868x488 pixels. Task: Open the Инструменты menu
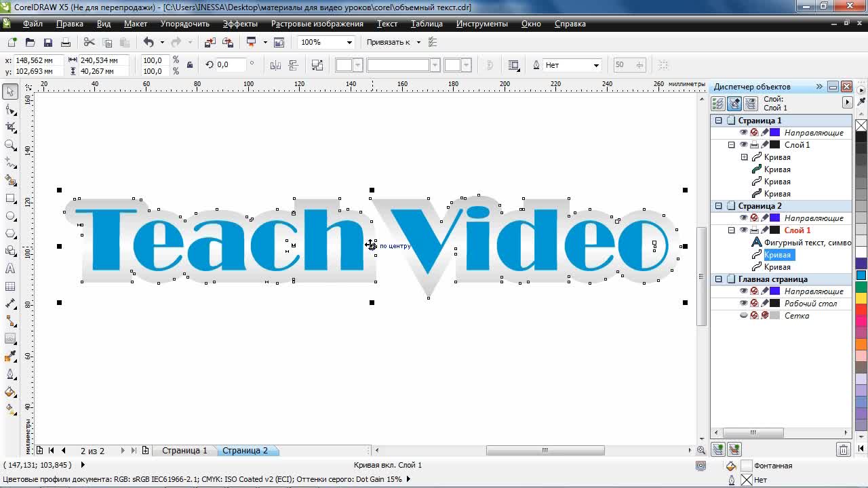[x=482, y=24]
